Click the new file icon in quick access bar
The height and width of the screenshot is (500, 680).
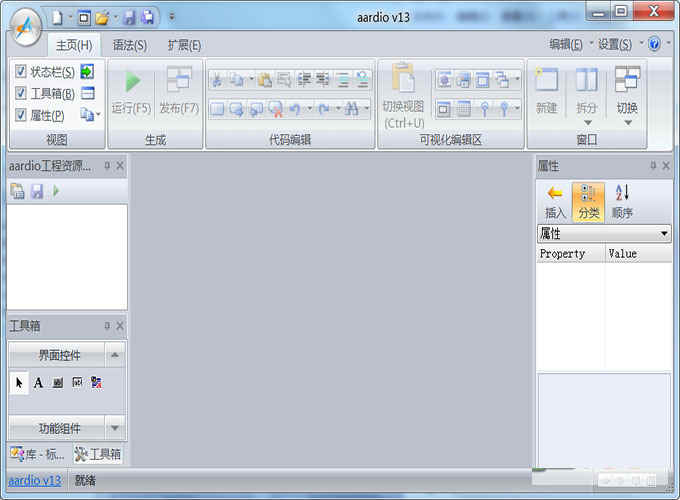(57, 17)
